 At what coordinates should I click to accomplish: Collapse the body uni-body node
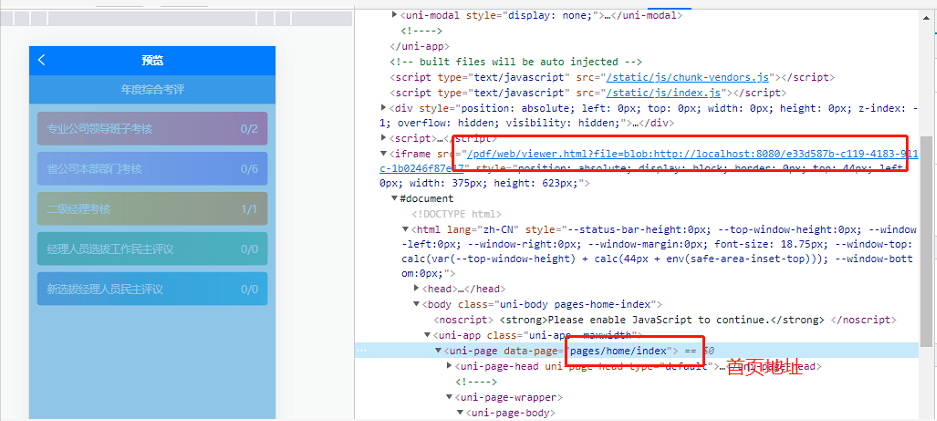tap(416, 304)
